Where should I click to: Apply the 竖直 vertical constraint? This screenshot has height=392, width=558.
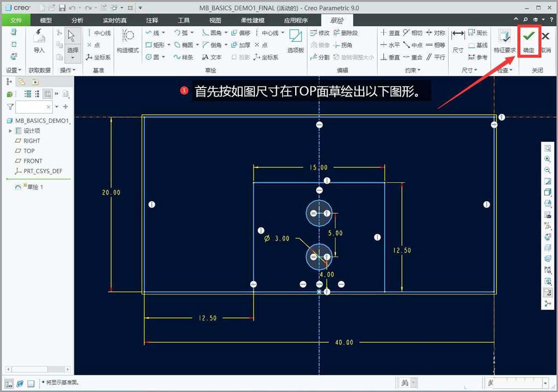[391, 33]
